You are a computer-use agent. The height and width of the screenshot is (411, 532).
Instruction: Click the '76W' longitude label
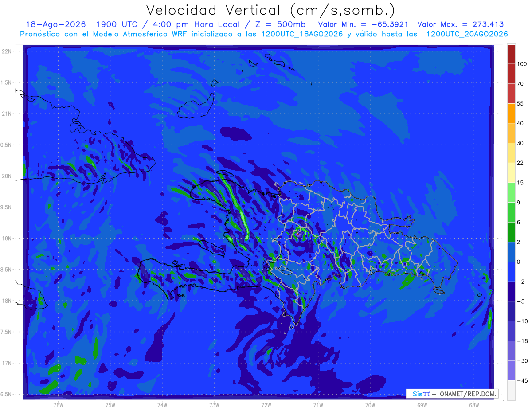coord(58,405)
